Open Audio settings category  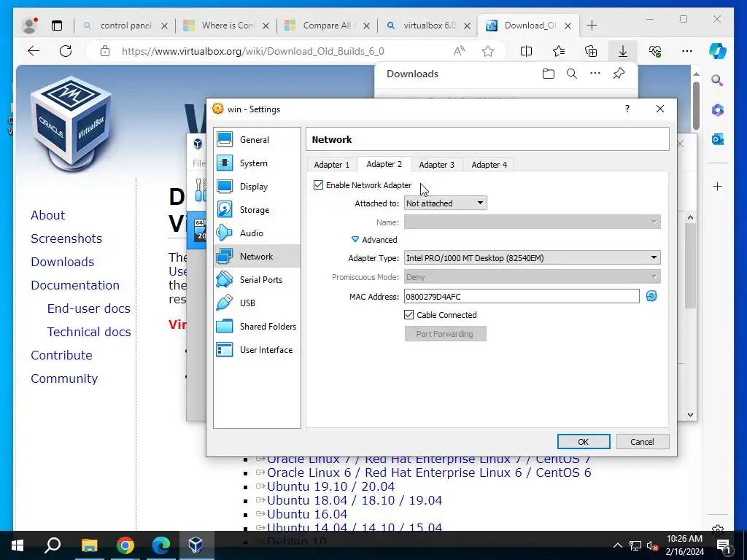257,233
